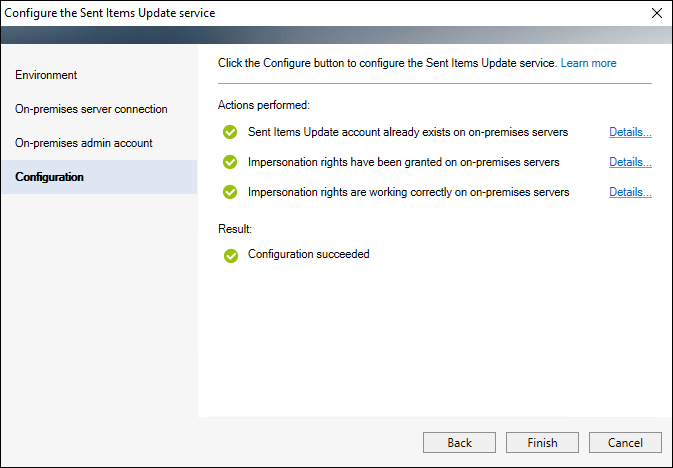Click the Actions performed label
Screen dimensions: 673x468
tap(264, 105)
